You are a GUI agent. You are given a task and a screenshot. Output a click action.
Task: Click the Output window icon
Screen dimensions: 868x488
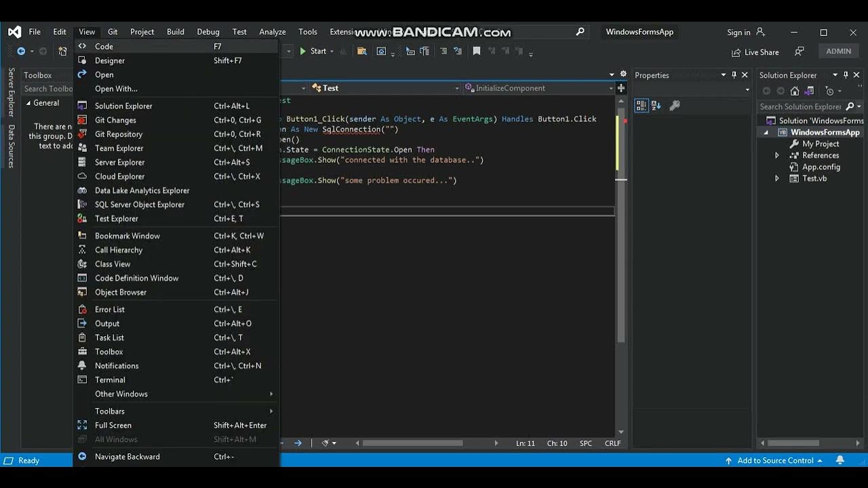tap(82, 323)
